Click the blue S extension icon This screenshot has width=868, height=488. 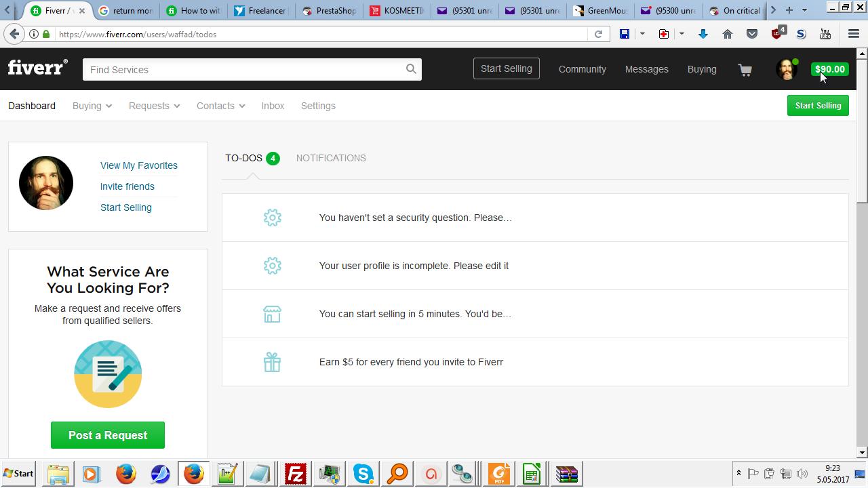click(801, 34)
